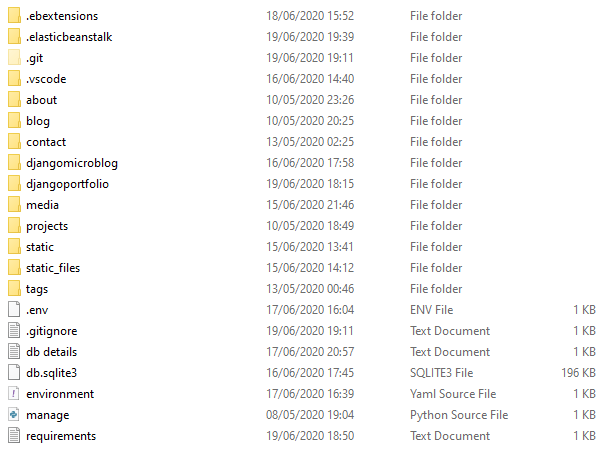Click the tags folder icon
The height and width of the screenshot is (454, 613).
pos(13,289)
